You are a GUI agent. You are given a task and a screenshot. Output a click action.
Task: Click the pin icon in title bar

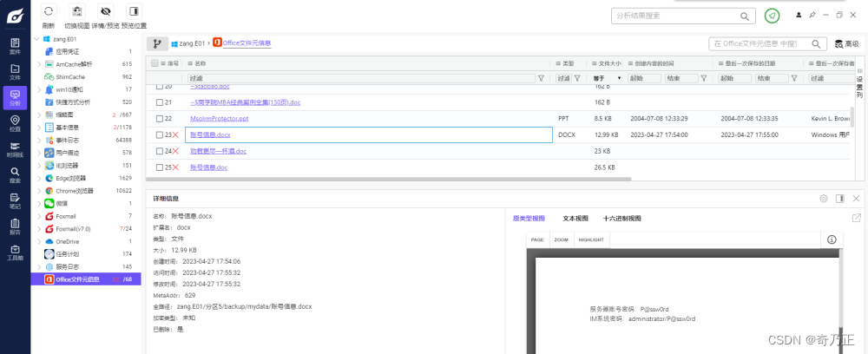pos(812,15)
